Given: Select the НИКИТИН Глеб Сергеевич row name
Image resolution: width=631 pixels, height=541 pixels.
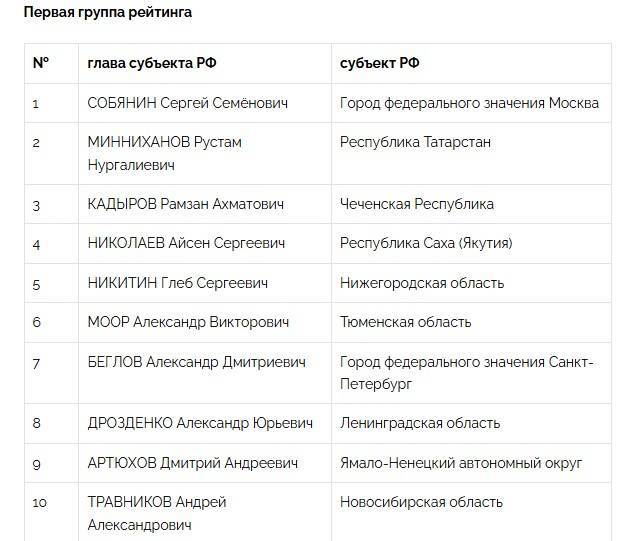Looking at the screenshot, I should coord(178,283).
